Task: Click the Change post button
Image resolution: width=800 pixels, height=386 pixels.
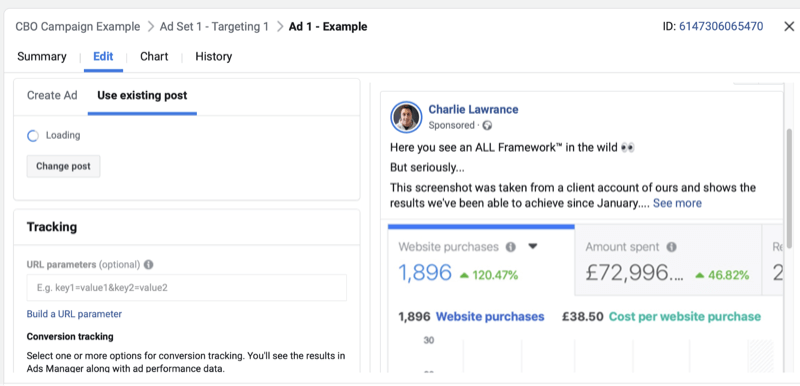Action: 63,166
